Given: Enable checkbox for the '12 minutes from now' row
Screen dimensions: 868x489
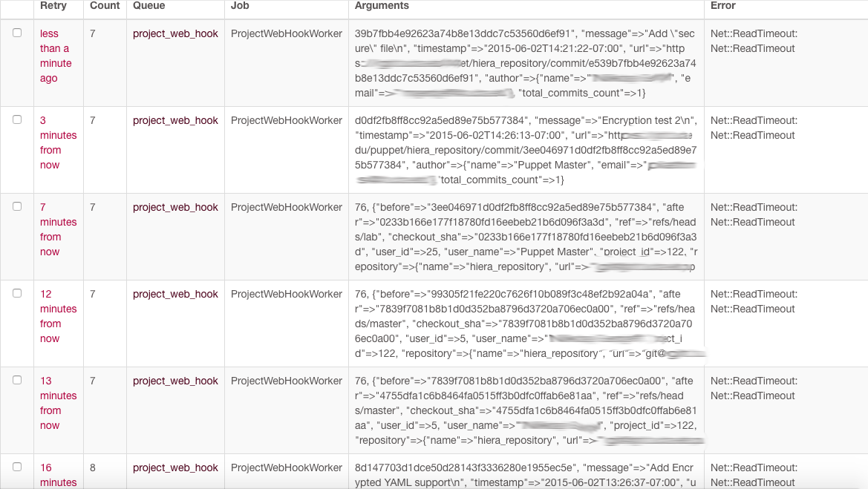Looking at the screenshot, I should click(17, 293).
